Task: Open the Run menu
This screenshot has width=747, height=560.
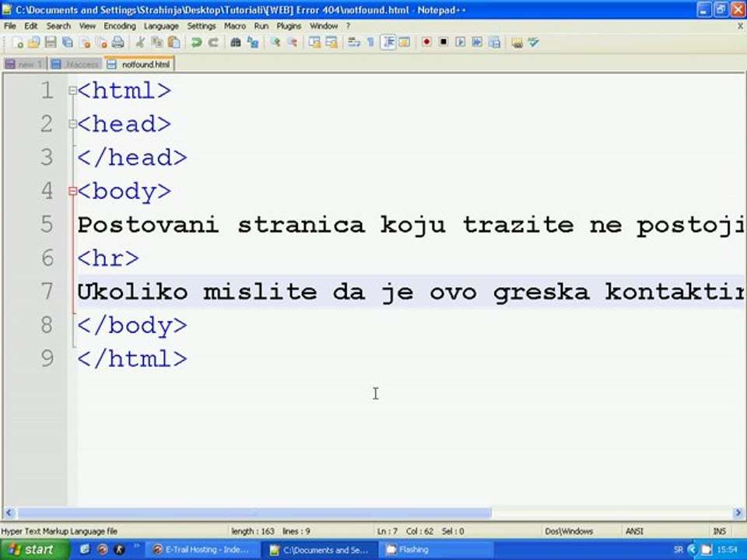Action: 261,26
